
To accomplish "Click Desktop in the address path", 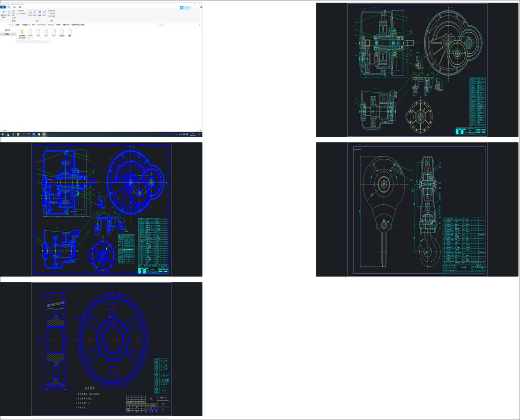I will pyautogui.click(x=51, y=25).
